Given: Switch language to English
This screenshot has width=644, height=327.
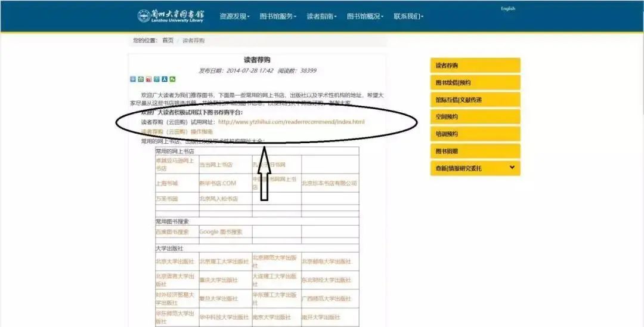Looking at the screenshot, I should coord(508,8).
